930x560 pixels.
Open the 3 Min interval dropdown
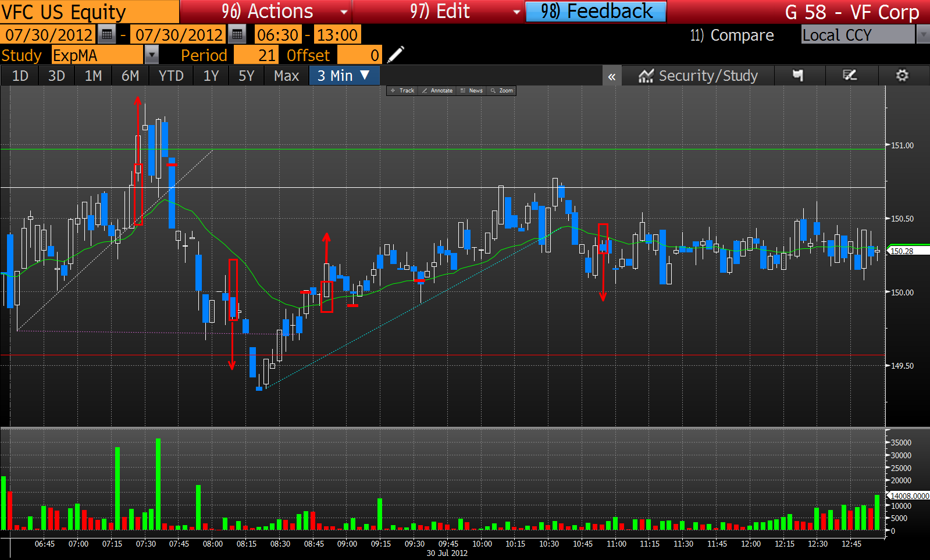(x=344, y=76)
